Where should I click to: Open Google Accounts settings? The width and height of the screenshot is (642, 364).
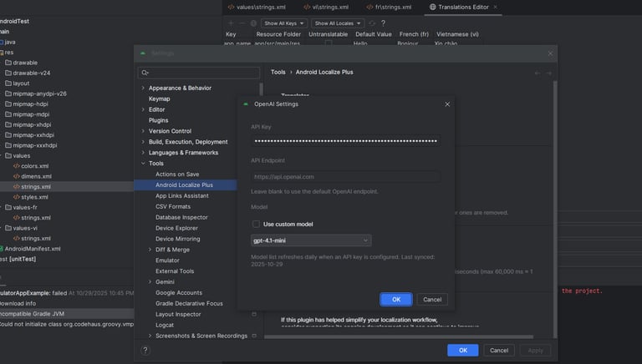(179, 293)
